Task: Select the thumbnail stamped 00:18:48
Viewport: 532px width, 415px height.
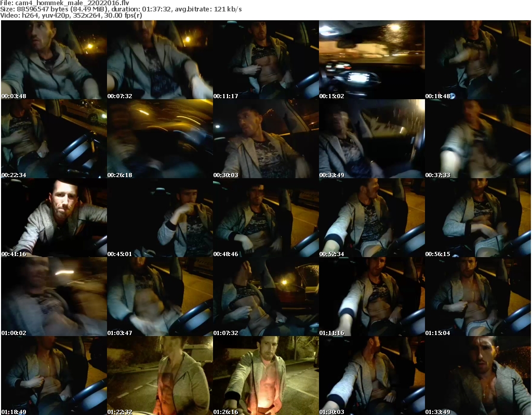Action: click(x=478, y=60)
